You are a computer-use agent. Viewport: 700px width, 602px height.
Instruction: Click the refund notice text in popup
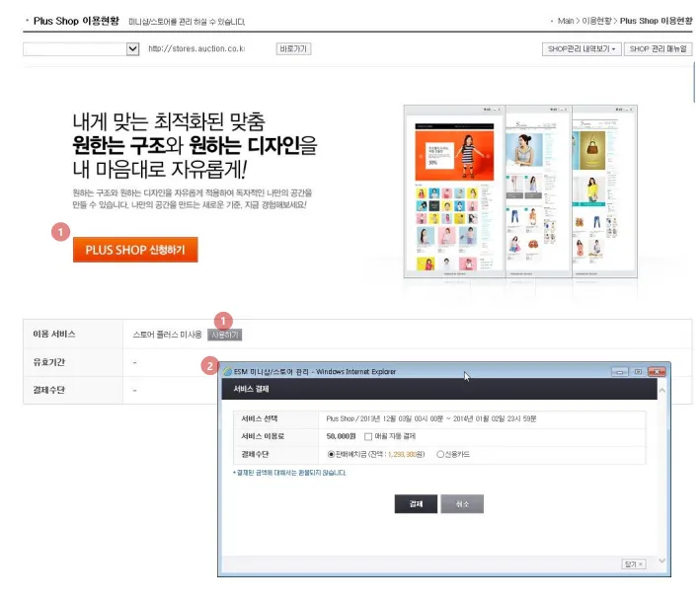pos(289,473)
